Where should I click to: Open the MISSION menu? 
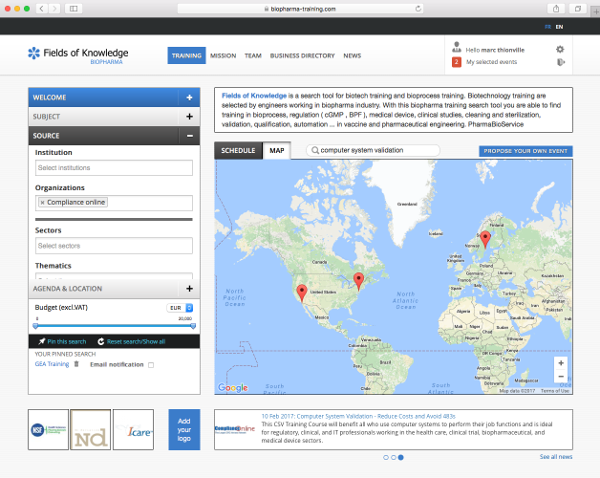223,55
